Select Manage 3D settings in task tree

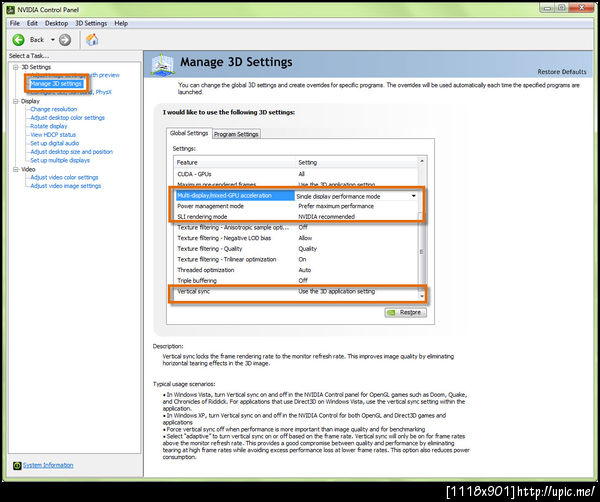[56, 83]
